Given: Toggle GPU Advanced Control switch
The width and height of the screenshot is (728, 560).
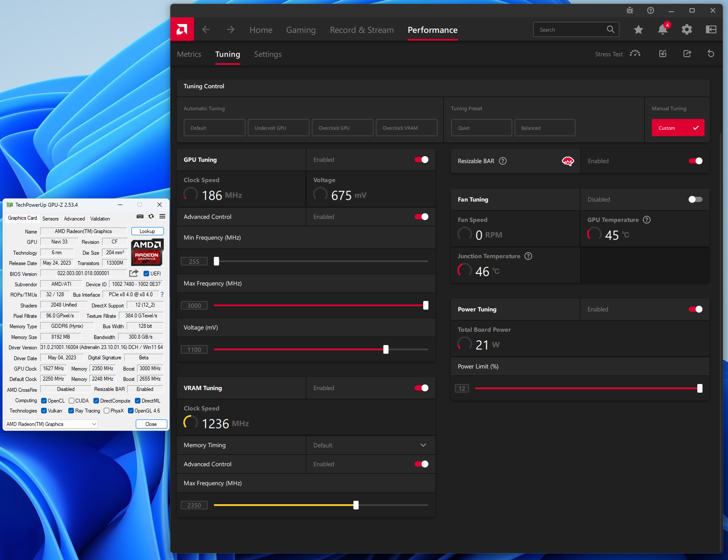Looking at the screenshot, I should pos(421,217).
